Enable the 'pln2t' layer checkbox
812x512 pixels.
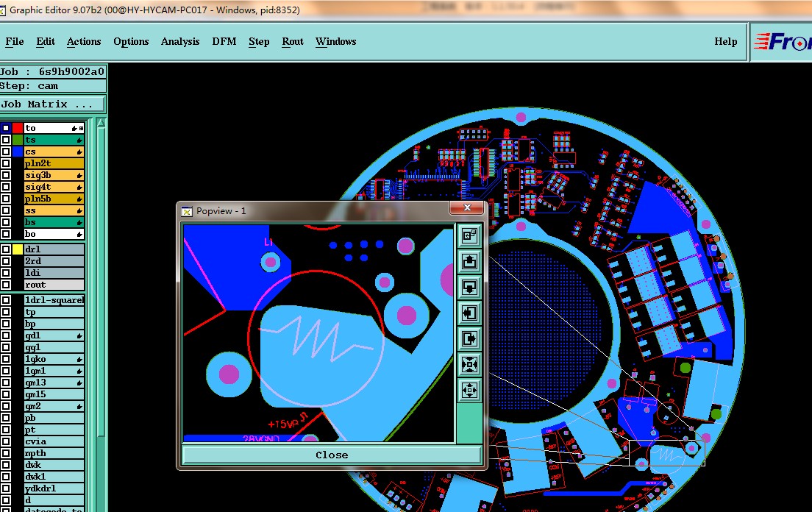coord(6,163)
